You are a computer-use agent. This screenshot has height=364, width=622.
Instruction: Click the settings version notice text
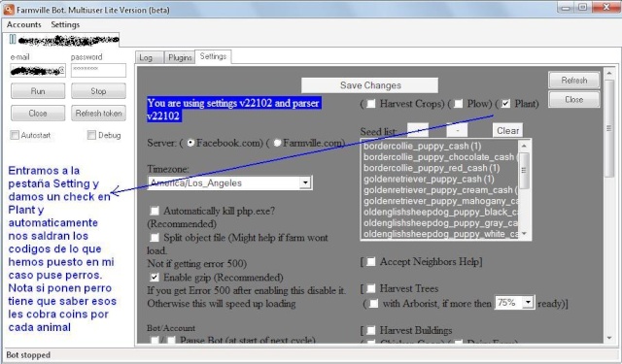click(x=234, y=110)
